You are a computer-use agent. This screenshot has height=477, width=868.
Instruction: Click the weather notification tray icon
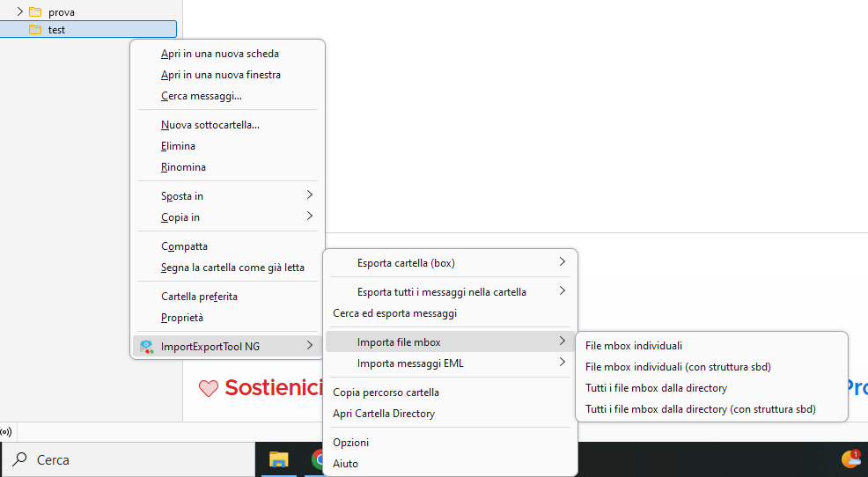click(851, 459)
